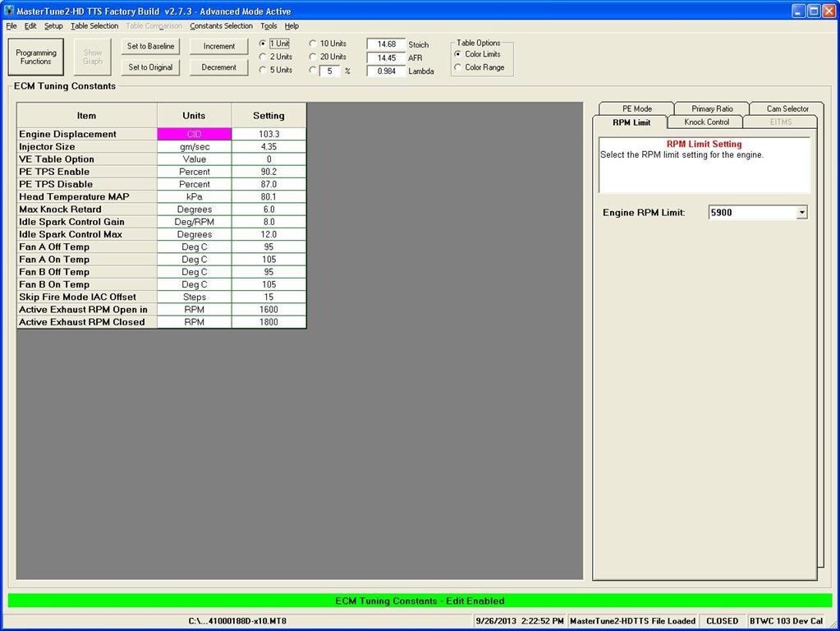Switch to the RPM Limit tab
Image resolution: width=840 pixels, height=631 pixels.
(x=631, y=122)
